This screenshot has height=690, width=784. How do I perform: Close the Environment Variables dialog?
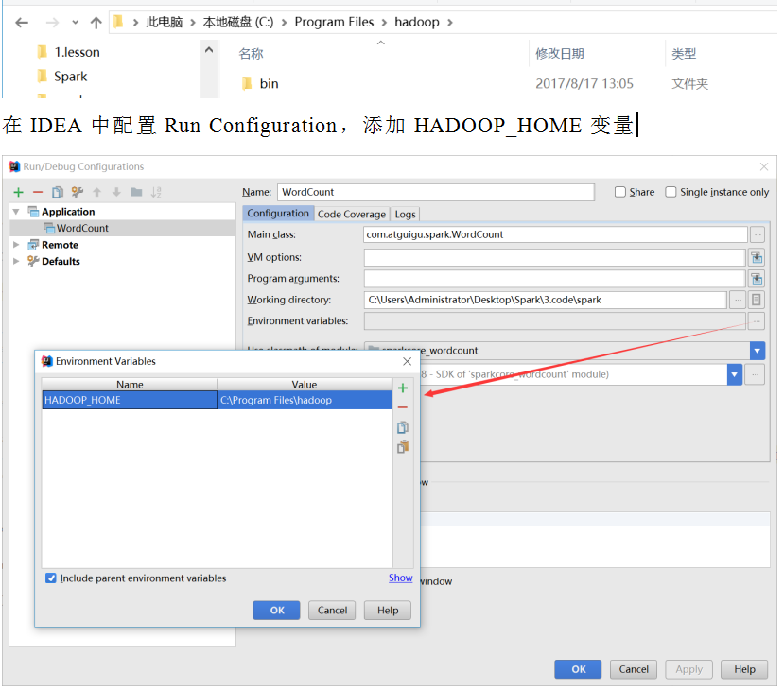point(407,361)
